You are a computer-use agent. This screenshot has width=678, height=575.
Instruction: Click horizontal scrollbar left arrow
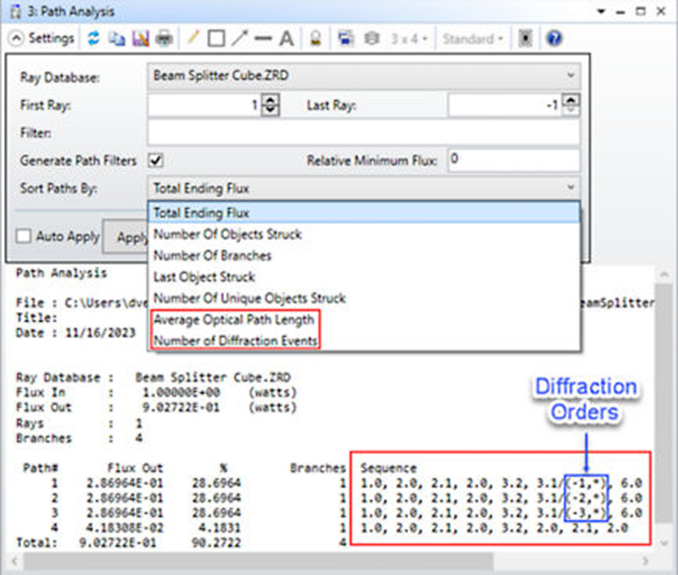point(15,561)
